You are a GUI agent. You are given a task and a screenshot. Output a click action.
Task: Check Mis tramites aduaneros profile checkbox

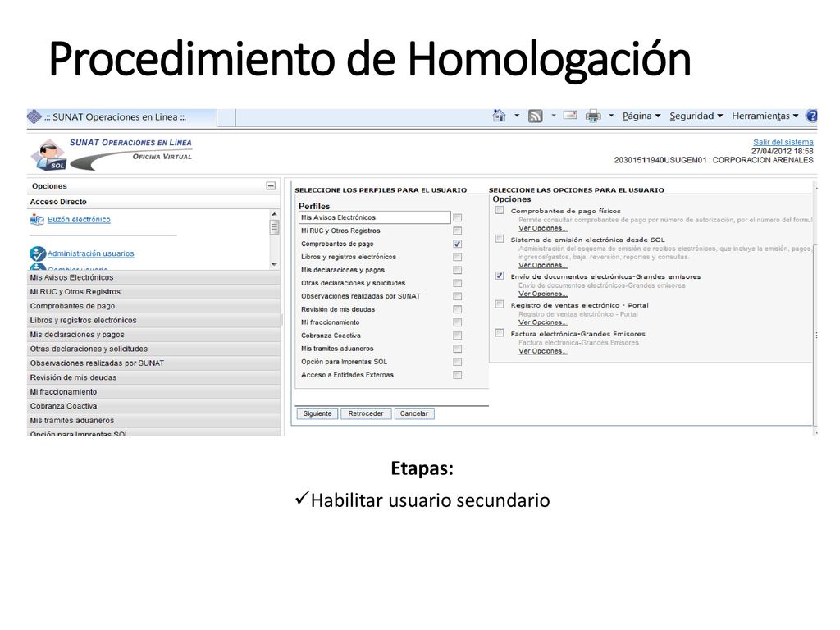[457, 349]
